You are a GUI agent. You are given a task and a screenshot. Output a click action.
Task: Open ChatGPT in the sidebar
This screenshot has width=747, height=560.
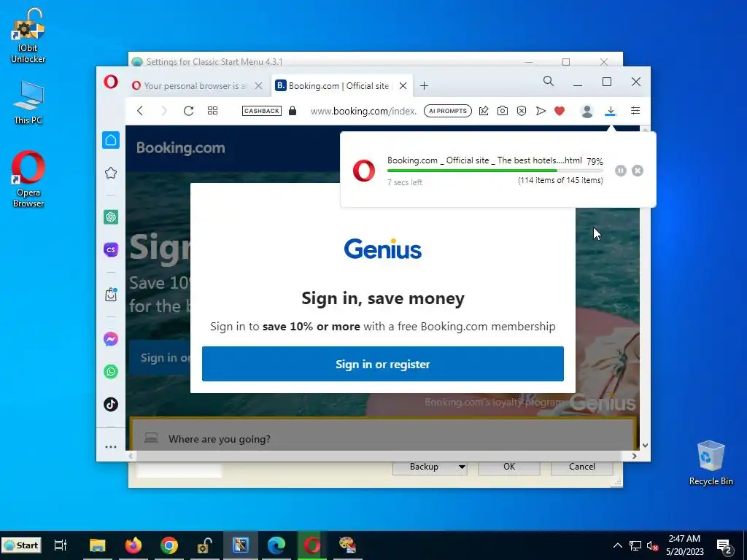click(111, 217)
